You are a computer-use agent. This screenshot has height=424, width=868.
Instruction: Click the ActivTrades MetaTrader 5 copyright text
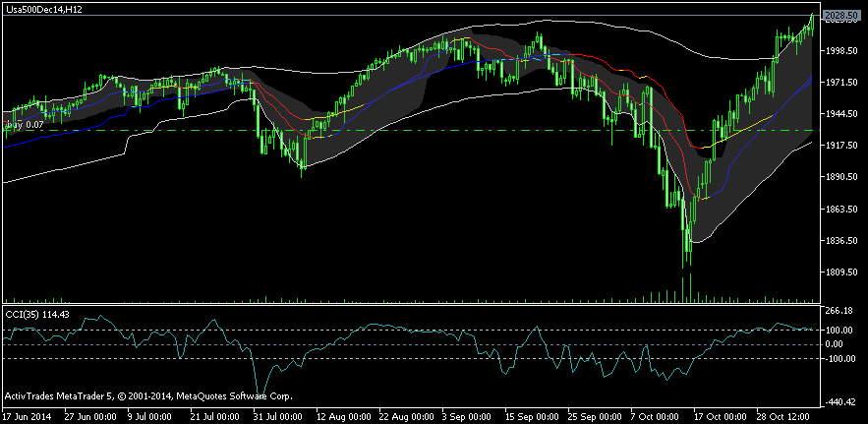tap(148, 396)
